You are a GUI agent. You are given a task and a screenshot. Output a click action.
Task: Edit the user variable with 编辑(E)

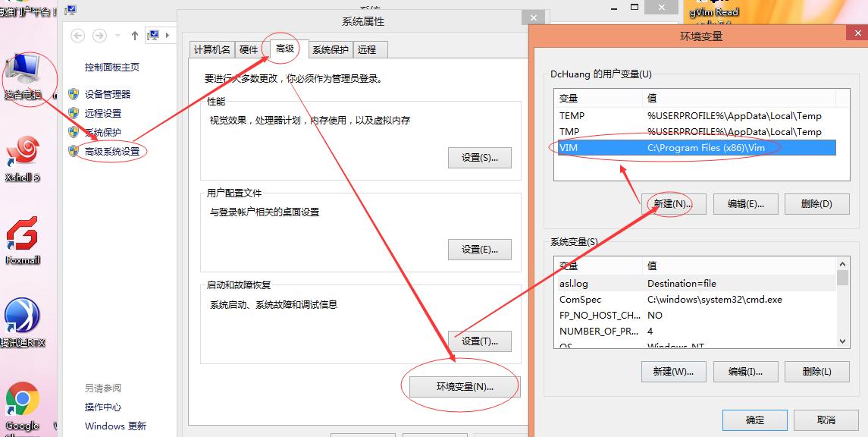(746, 204)
